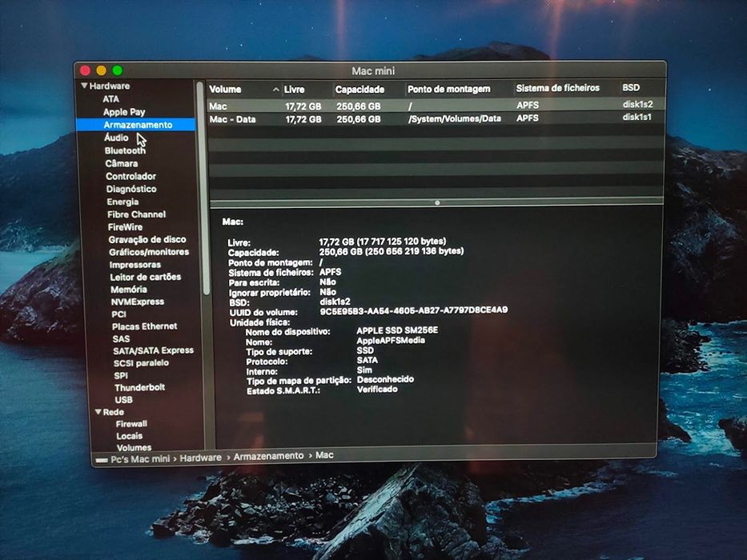The image size is (747, 560).
Task: Click the disk1s2 BSD cell
Action: (x=637, y=104)
